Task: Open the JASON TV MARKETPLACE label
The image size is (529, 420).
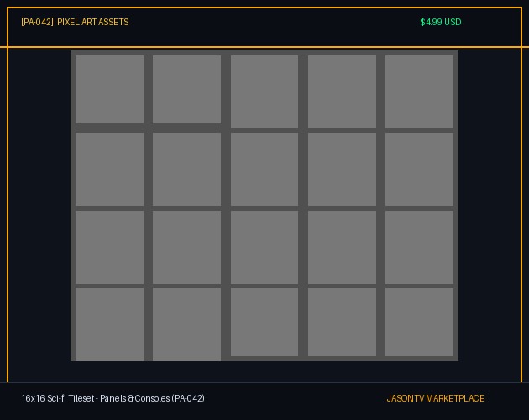Action: [x=436, y=398]
